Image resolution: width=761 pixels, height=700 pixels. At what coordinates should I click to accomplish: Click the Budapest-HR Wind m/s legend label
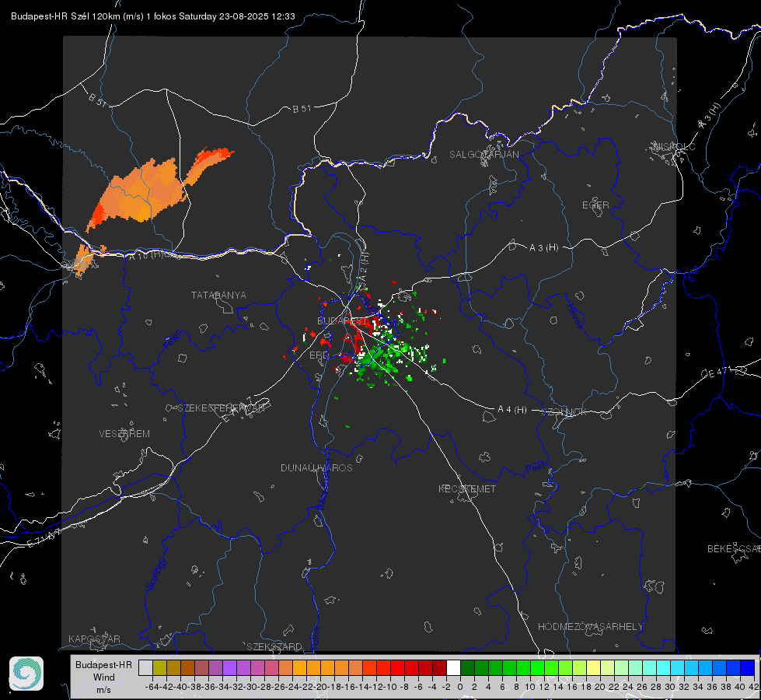(x=103, y=677)
